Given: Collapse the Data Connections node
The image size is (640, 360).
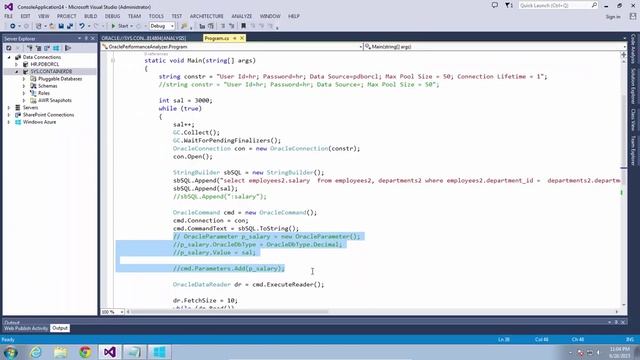Looking at the screenshot, I should (9, 57).
